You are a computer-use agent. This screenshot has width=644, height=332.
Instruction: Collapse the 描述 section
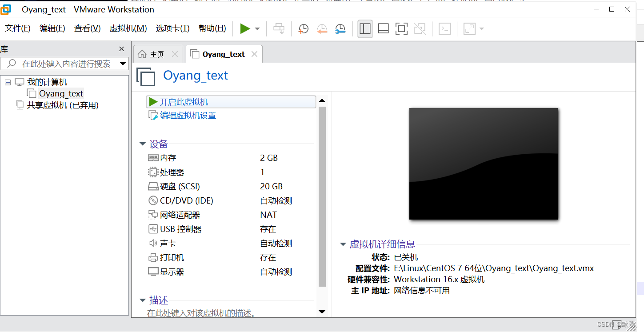pyautogui.click(x=143, y=300)
